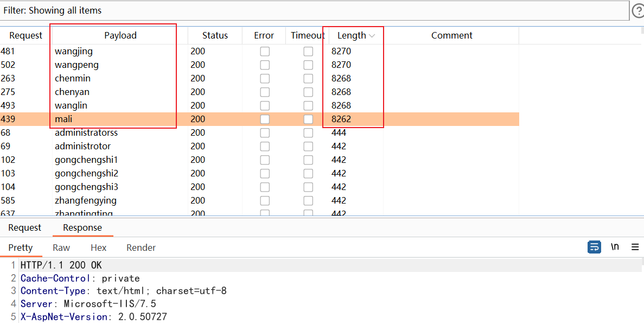
Task: Switch to the Request tab
Action: (24, 228)
